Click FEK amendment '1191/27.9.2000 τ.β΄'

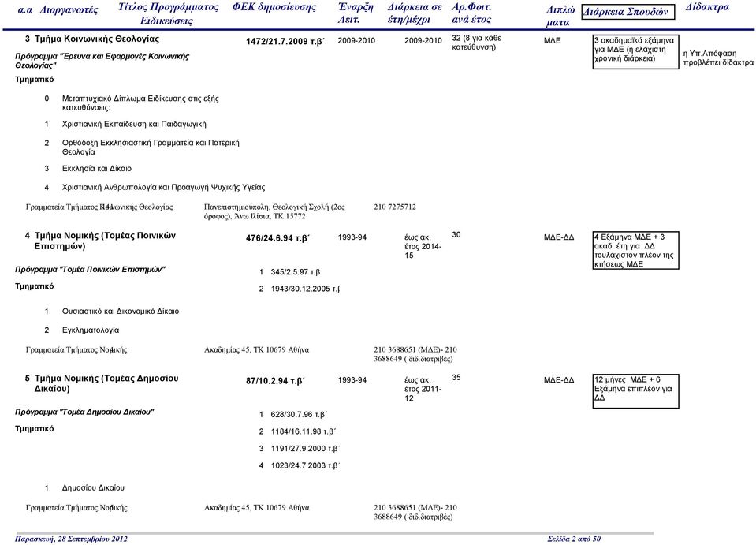point(306,449)
